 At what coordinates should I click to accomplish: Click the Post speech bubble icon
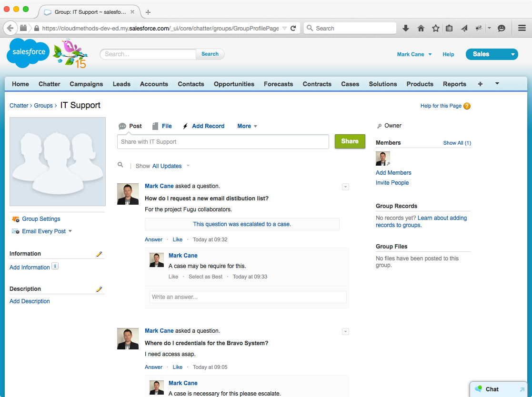coord(122,127)
